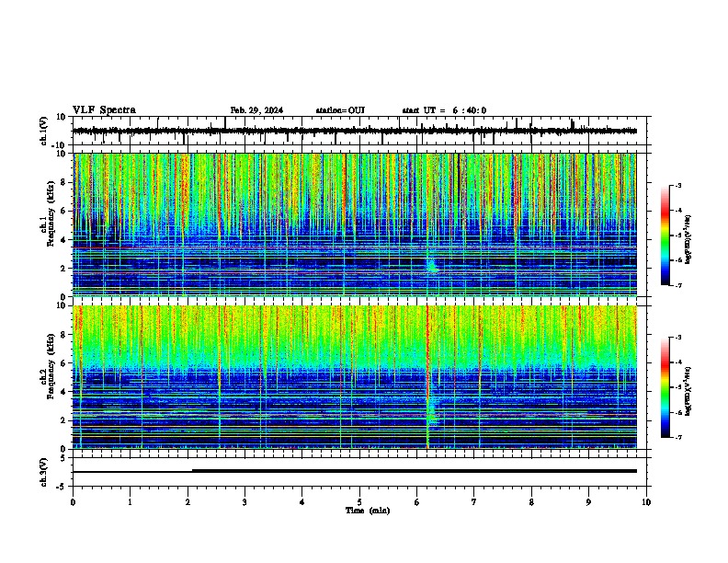
Task: Click the ch.3 trace step near 2 minutes
Action: (192, 471)
